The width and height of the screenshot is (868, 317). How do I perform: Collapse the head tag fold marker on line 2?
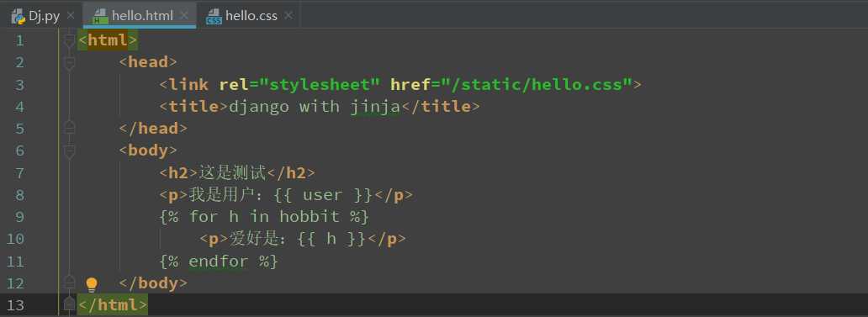click(69, 64)
